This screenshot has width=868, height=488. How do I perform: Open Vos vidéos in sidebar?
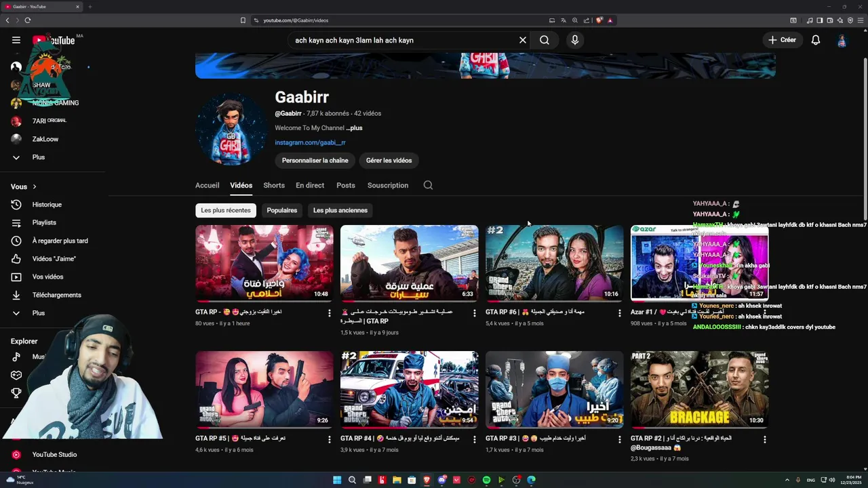tap(53, 277)
